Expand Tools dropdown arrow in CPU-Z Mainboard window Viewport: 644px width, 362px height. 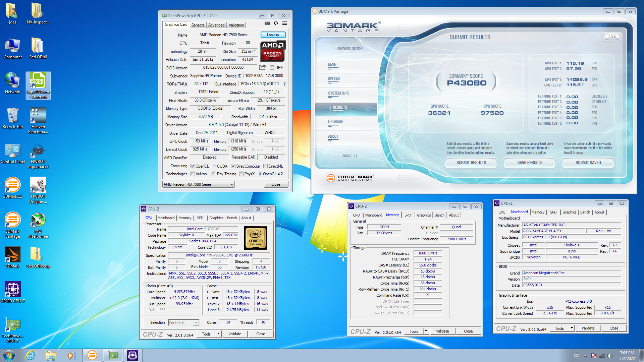[572, 328]
